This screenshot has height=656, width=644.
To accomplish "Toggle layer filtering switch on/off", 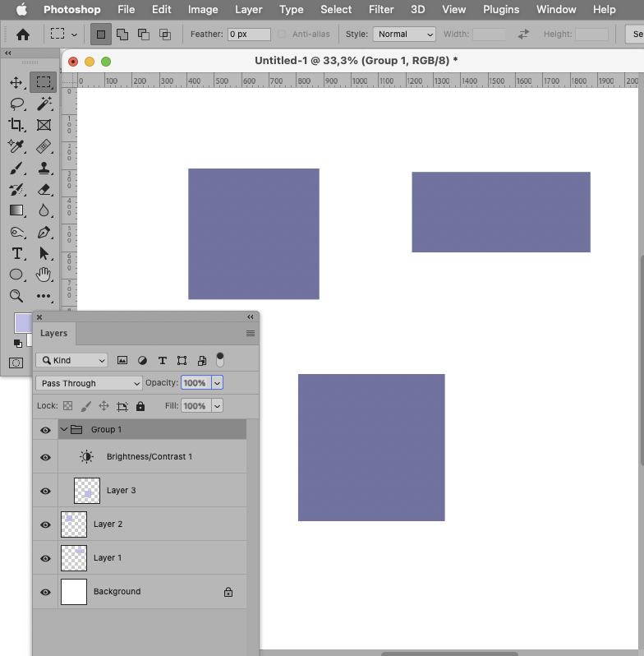I will point(220,360).
